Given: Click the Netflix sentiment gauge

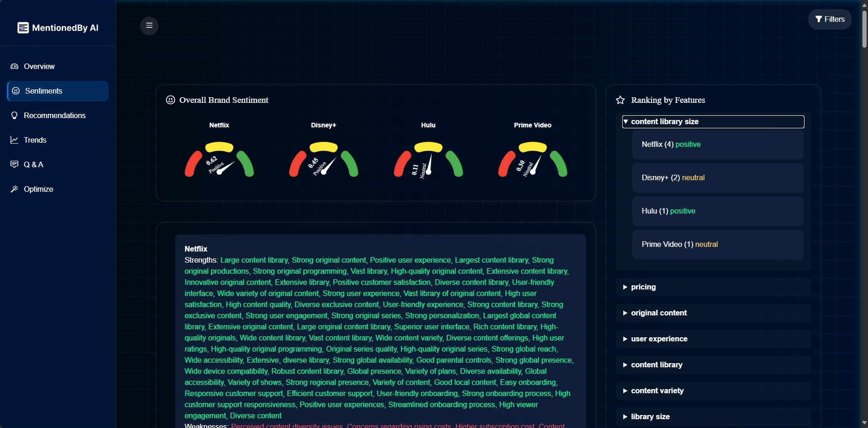Looking at the screenshot, I should coord(219,159).
